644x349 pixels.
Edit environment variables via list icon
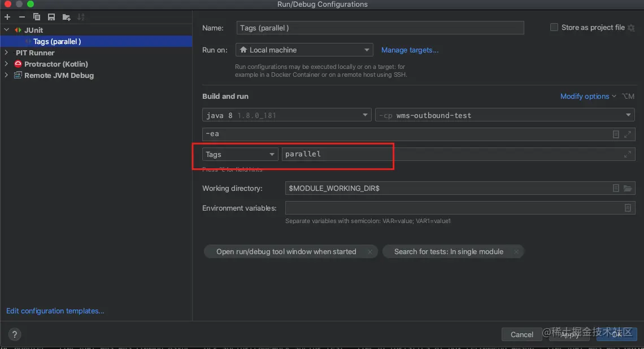(628, 208)
